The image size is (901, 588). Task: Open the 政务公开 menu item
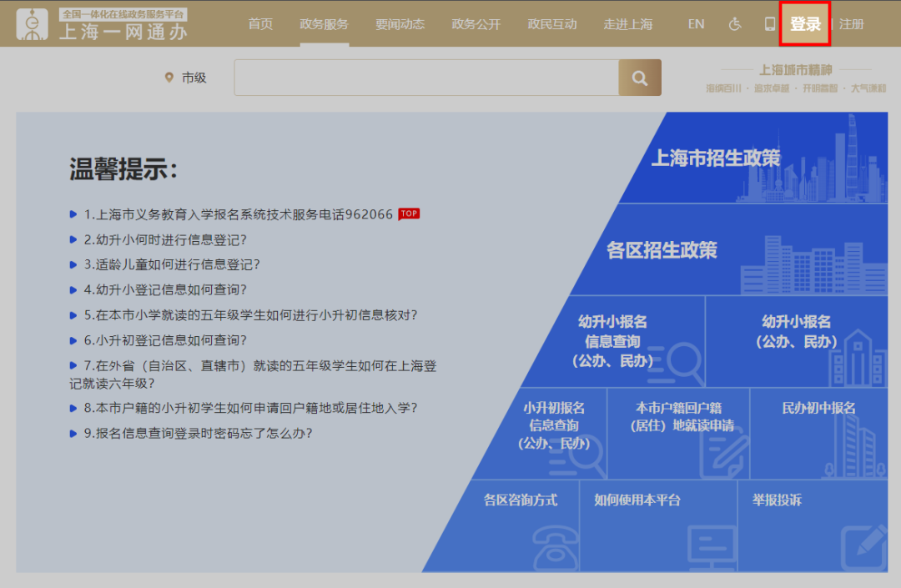tap(476, 24)
